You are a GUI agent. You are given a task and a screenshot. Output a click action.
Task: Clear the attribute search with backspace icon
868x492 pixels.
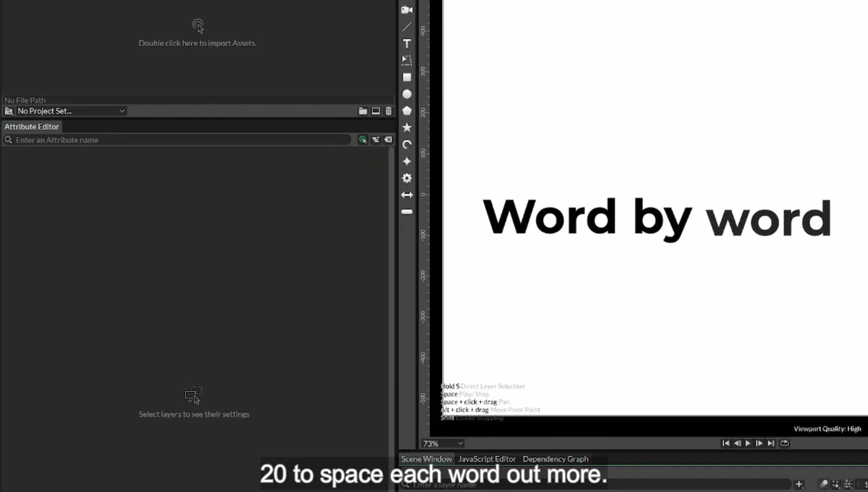[x=388, y=140]
